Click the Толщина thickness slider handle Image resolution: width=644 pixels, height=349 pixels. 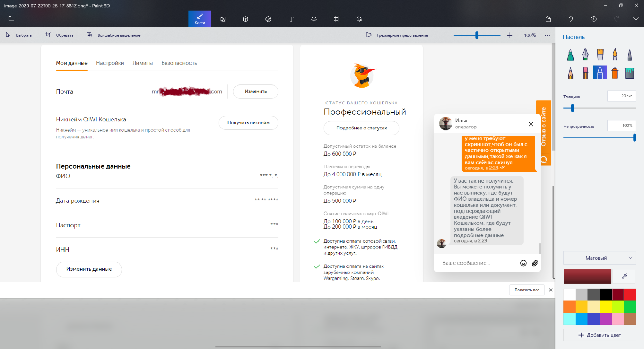coord(572,108)
